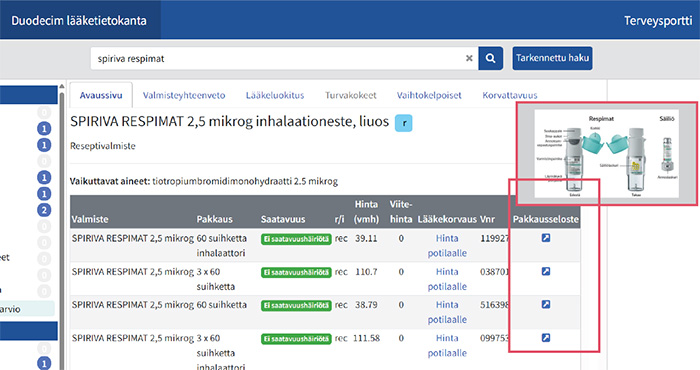Click the Saatavuus column header
This screenshot has height=370, width=700.
click(x=283, y=219)
